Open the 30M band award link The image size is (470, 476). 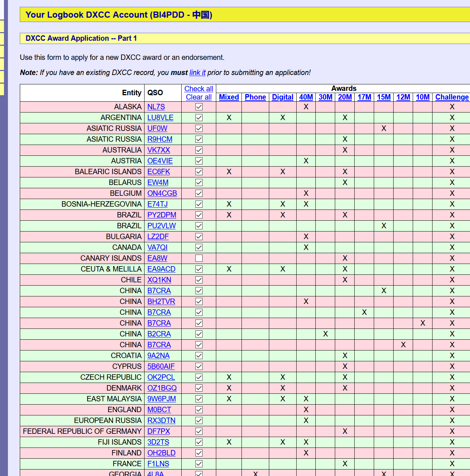tap(325, 97)
